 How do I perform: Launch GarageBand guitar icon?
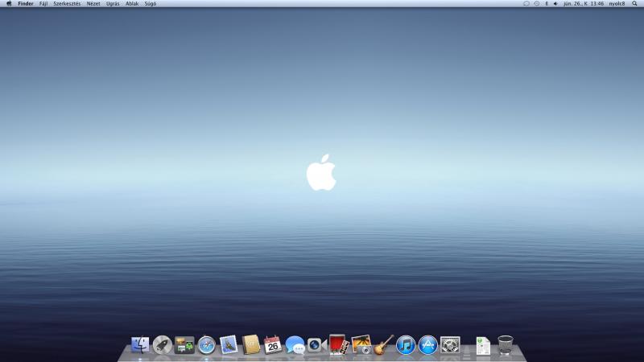point(384,345)
